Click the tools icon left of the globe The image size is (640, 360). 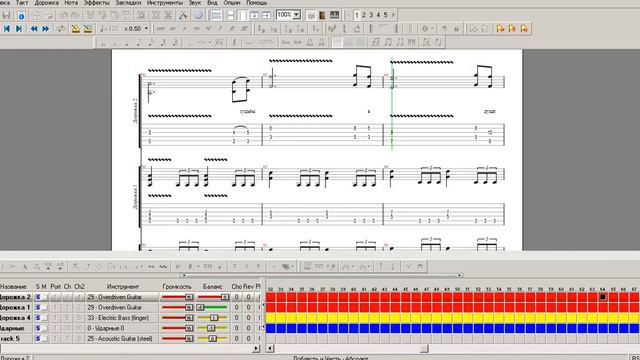[x=183, y=16]
